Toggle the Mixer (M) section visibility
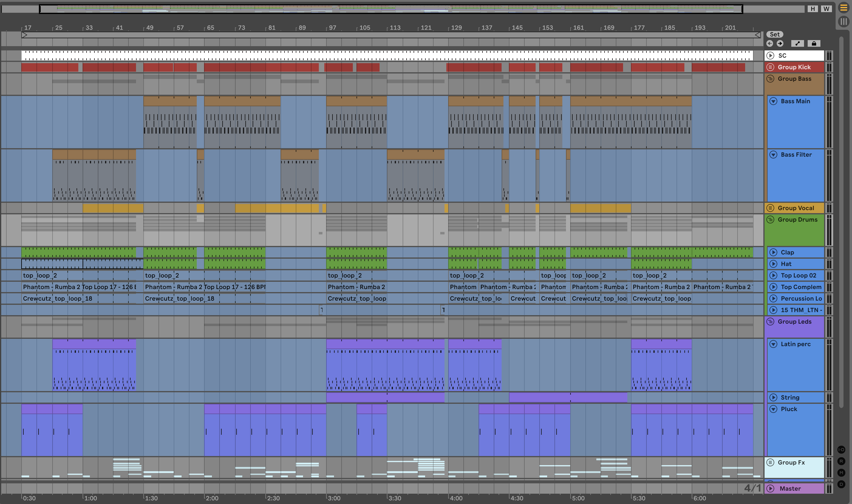The width and height of the screenshot is (852, 504). (841, 473)
